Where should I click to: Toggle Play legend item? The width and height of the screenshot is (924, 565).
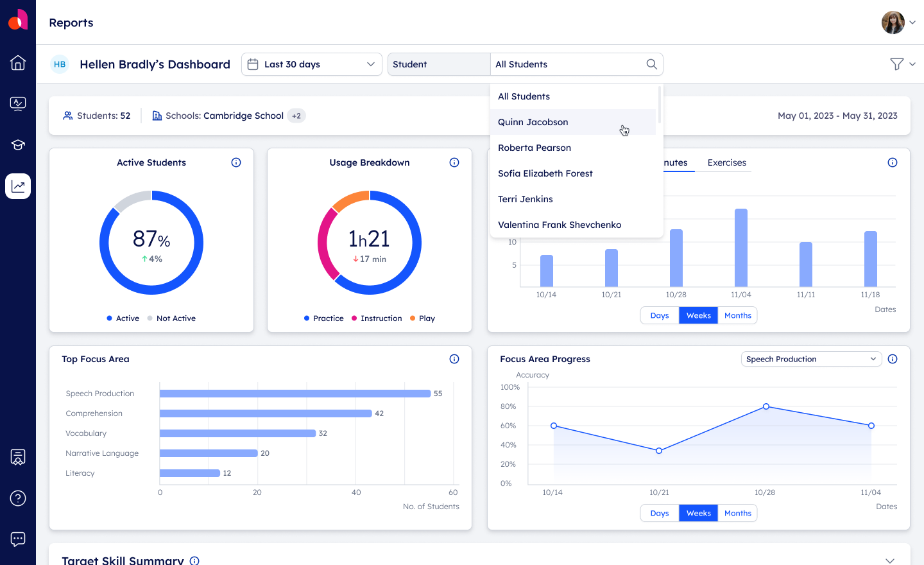click(422, 318)
